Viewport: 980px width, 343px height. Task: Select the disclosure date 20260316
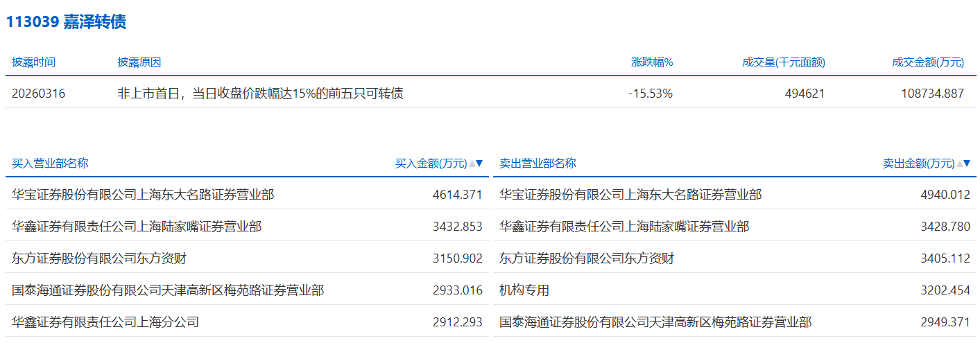(39, 93)
